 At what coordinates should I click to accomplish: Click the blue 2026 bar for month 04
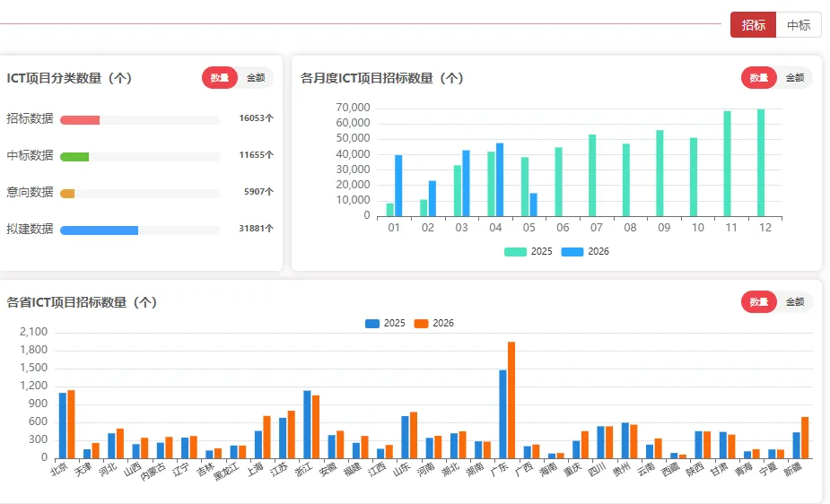[x=500, y=180]
